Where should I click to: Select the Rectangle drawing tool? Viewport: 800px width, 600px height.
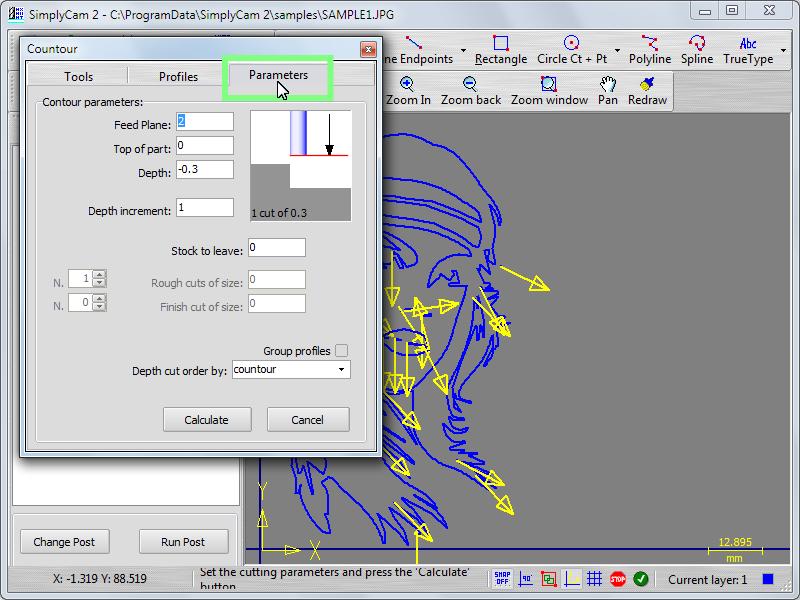(x=501, y=51)
